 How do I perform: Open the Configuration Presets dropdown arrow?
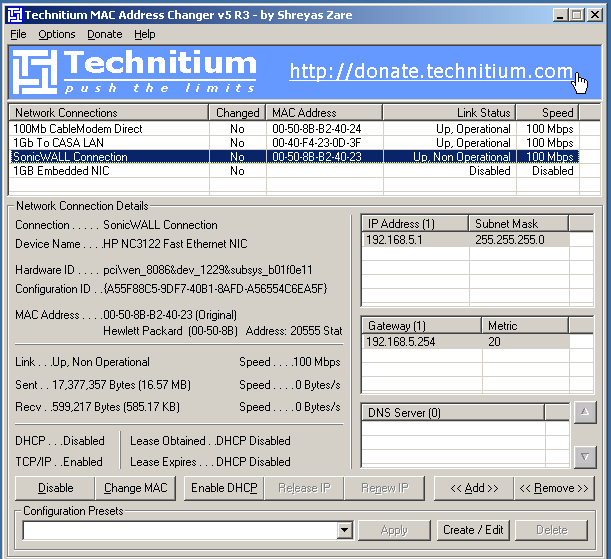coord(344,530)
